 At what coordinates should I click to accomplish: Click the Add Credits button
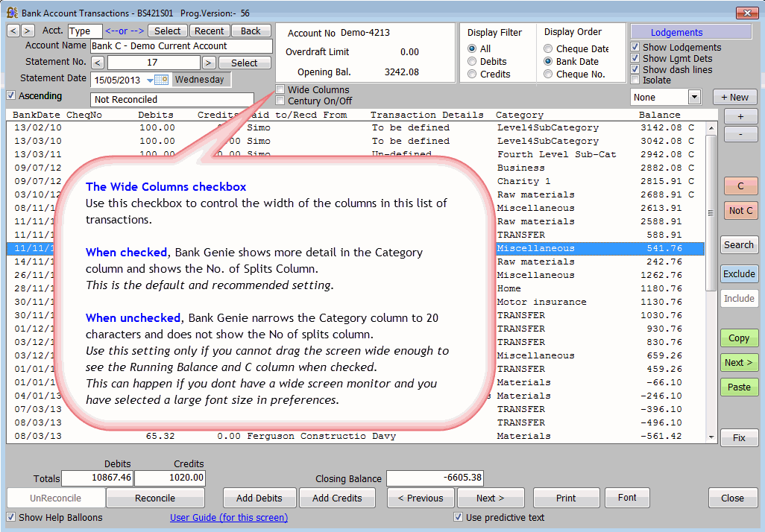pyautogui.click(x=337, y=498)
